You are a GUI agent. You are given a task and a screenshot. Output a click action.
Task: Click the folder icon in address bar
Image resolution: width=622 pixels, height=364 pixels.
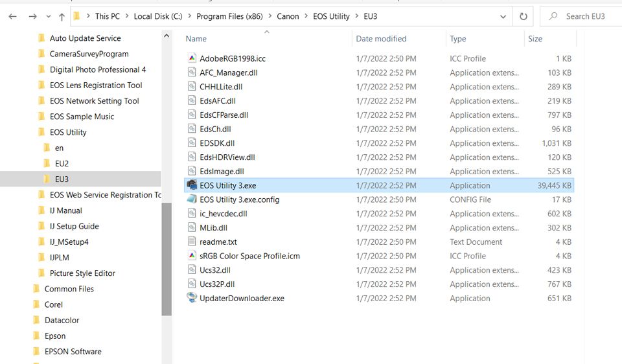[77, 16]
